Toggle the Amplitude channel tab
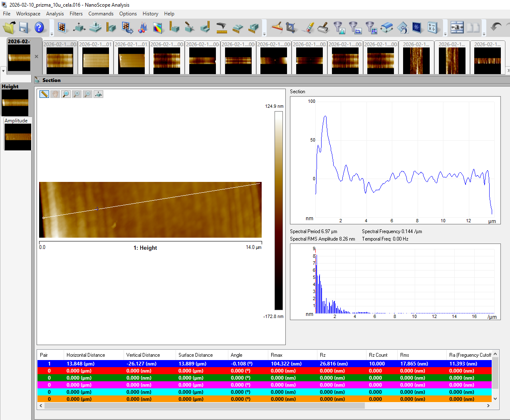510x420 pixels. pos(16,121)
